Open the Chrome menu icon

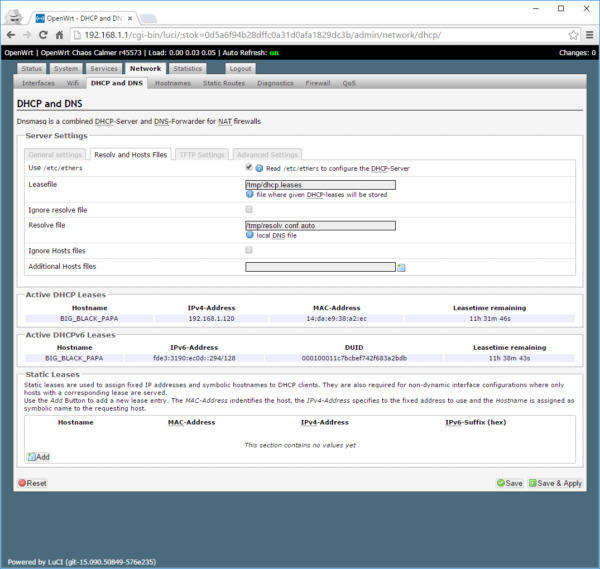coord(588,35)
